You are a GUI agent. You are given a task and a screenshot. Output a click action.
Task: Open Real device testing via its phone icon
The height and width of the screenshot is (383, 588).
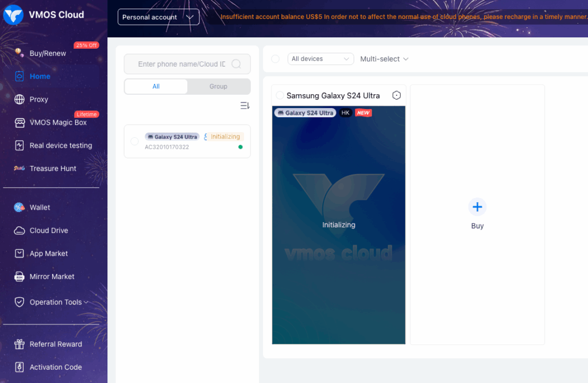[18, 145]
